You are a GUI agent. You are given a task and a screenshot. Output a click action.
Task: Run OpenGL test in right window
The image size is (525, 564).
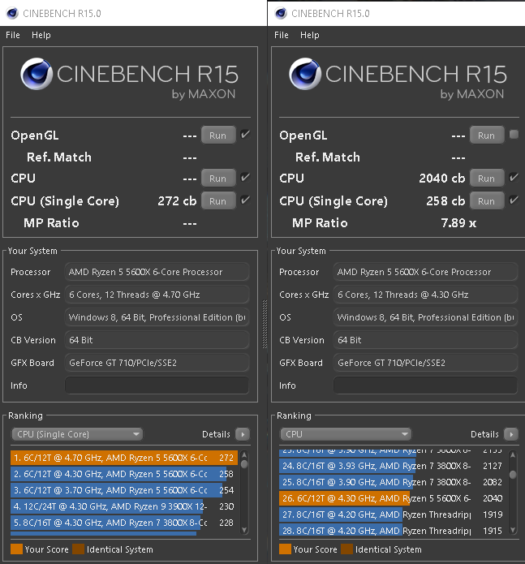(487, 135)
